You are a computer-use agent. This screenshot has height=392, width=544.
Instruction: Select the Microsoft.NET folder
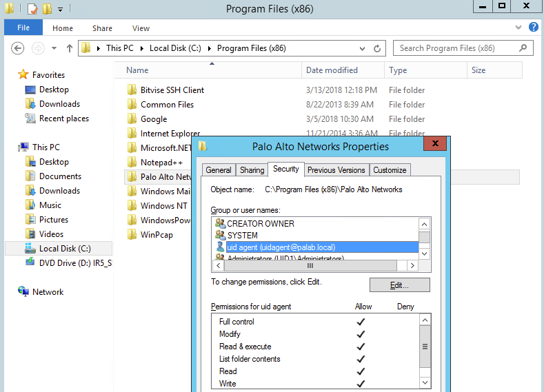(x=165, y=148)
